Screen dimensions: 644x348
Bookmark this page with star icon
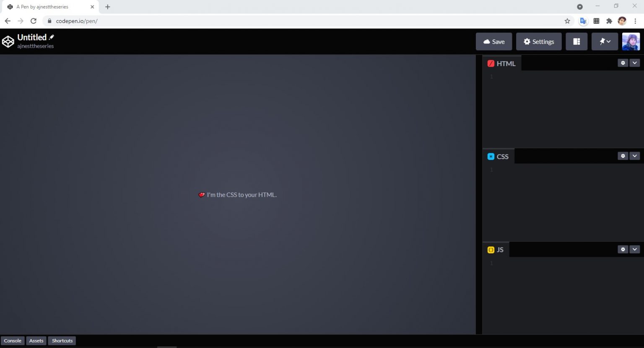pos(567,21)
